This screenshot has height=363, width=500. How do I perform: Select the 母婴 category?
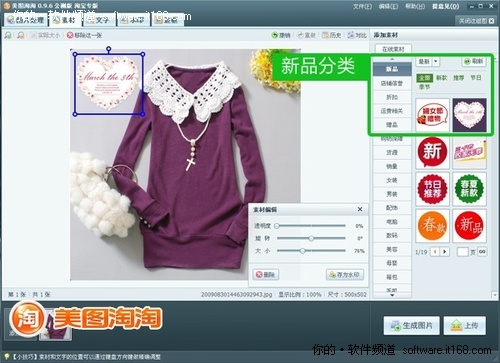[392, 263]
